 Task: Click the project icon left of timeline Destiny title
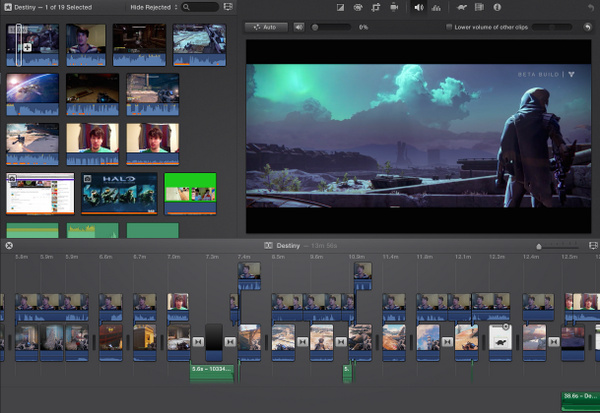(268, 245)
